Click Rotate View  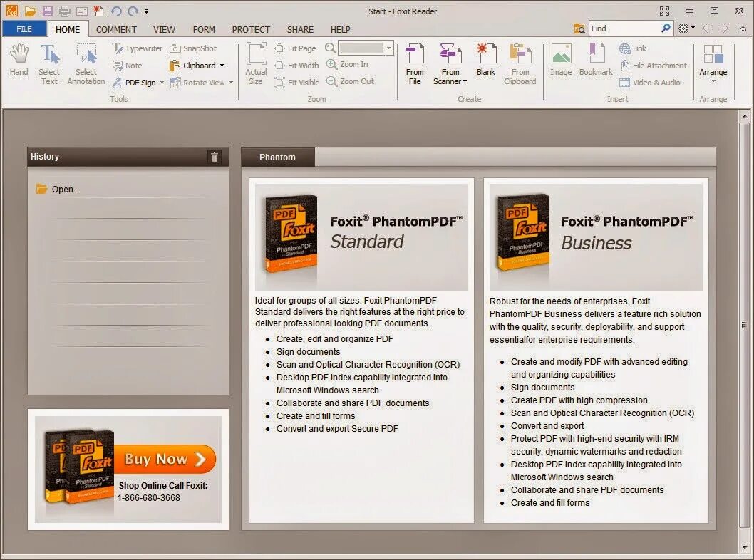tap(197, 82)
